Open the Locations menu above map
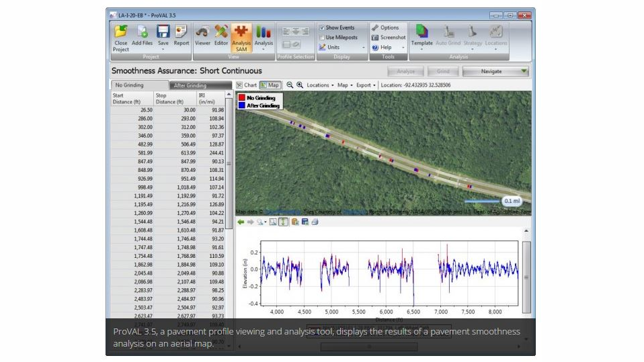Screen dimensions: 644x362 click(x=320, y=85)
